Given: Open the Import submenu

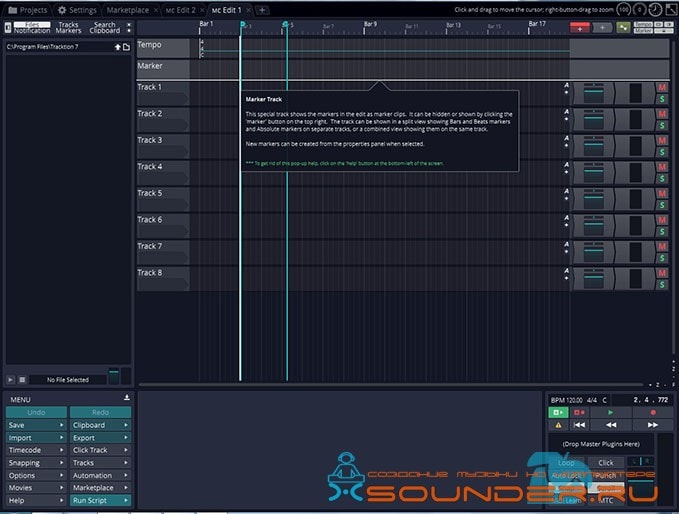Looking at the screenshot, I should coord(36,438).
